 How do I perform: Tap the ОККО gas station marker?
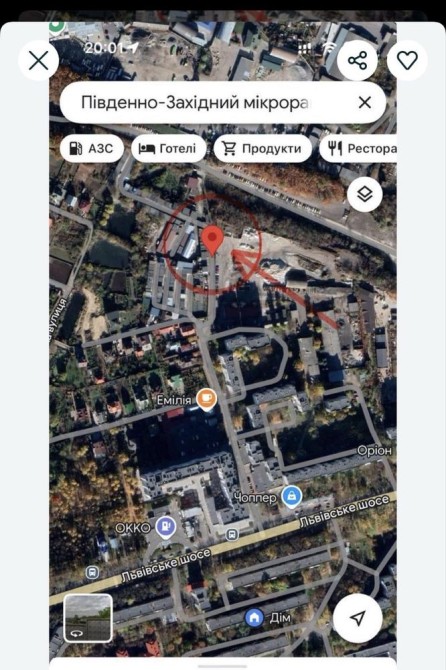pos(165,527)
